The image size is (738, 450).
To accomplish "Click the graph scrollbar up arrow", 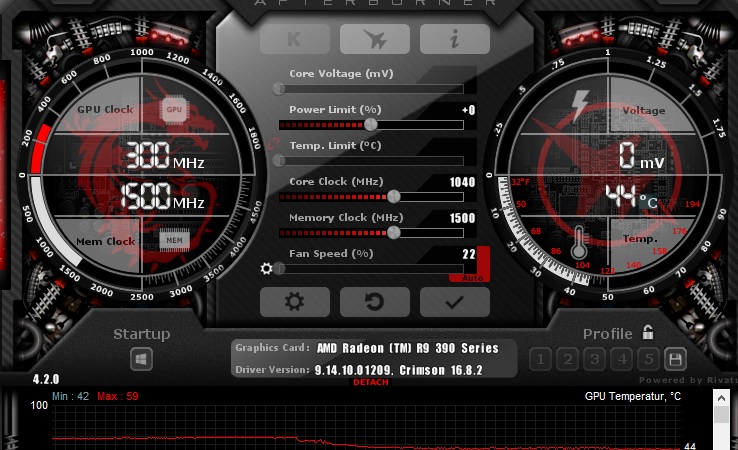I will click(721, 398).
